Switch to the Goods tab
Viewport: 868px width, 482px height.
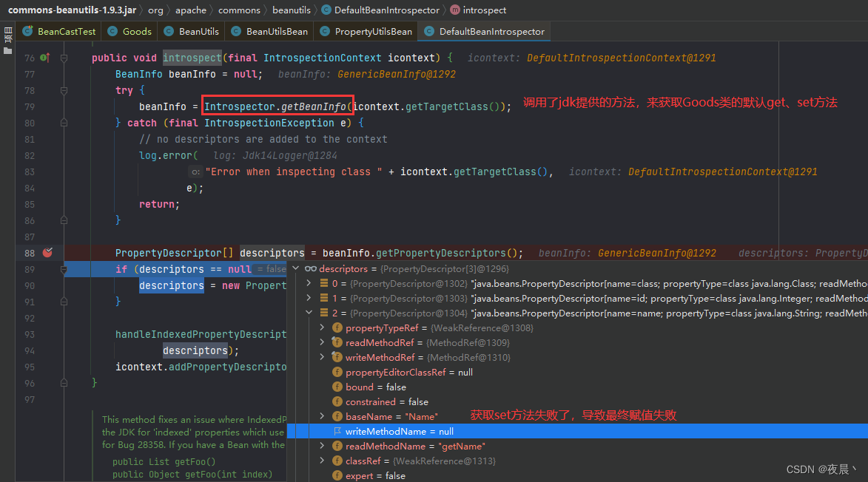point(129,32)
